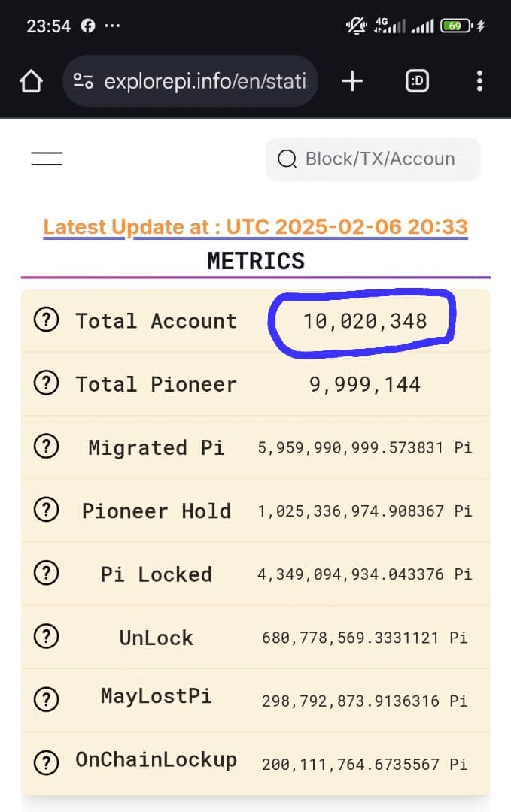Tap the browser home icon

pos(31,81)
